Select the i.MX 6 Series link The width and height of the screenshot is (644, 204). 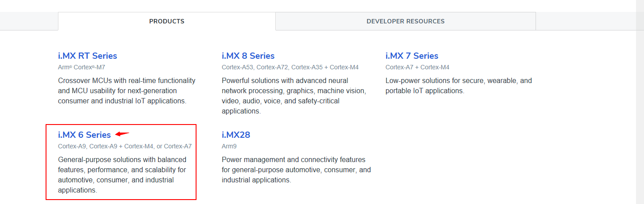(x=85, y=135)
